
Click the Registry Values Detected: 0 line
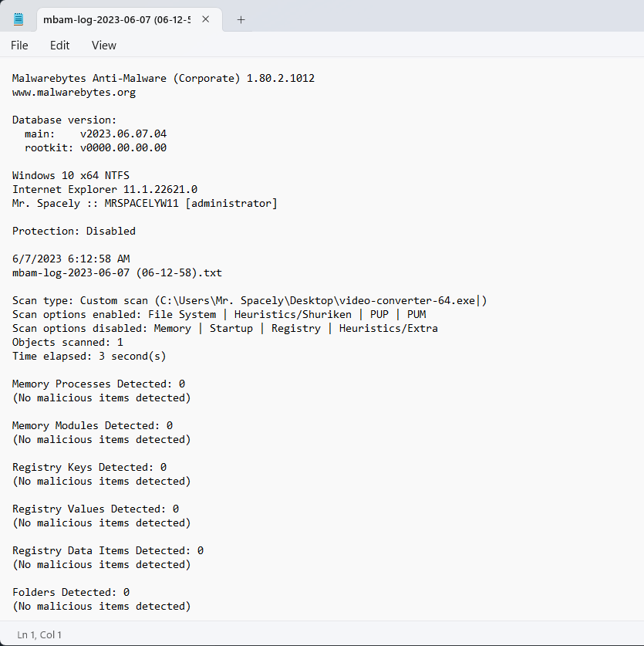tap(96, 509)
